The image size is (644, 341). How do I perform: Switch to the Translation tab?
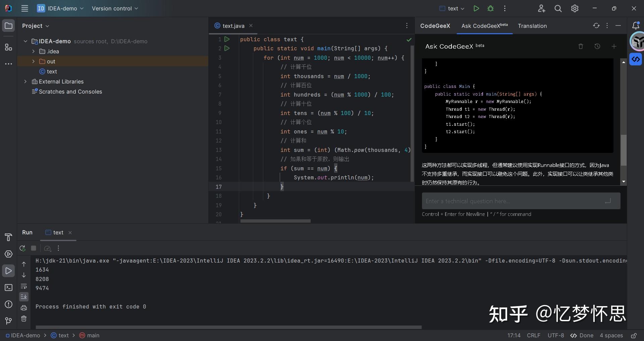(x=532, y=26)
